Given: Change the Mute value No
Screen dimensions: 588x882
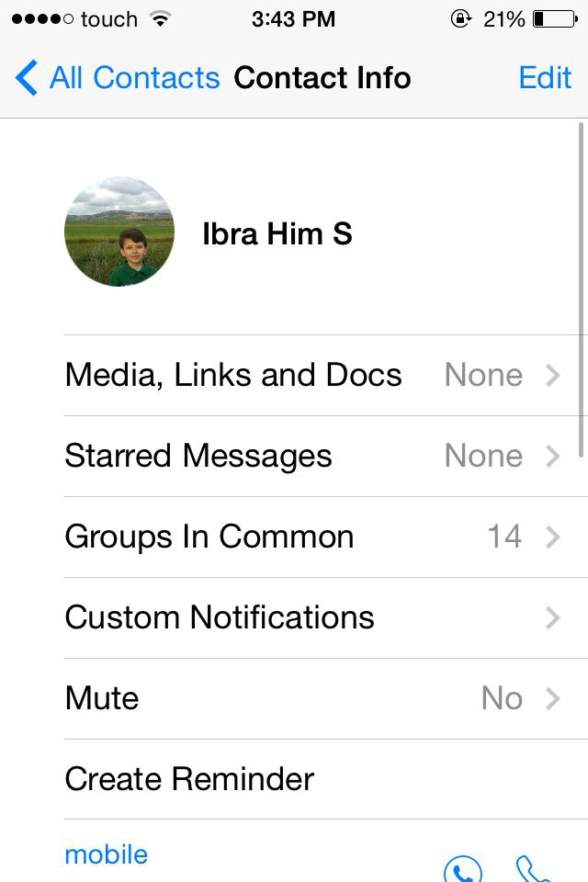Looking at the screenshot, I should click(502, 698).
